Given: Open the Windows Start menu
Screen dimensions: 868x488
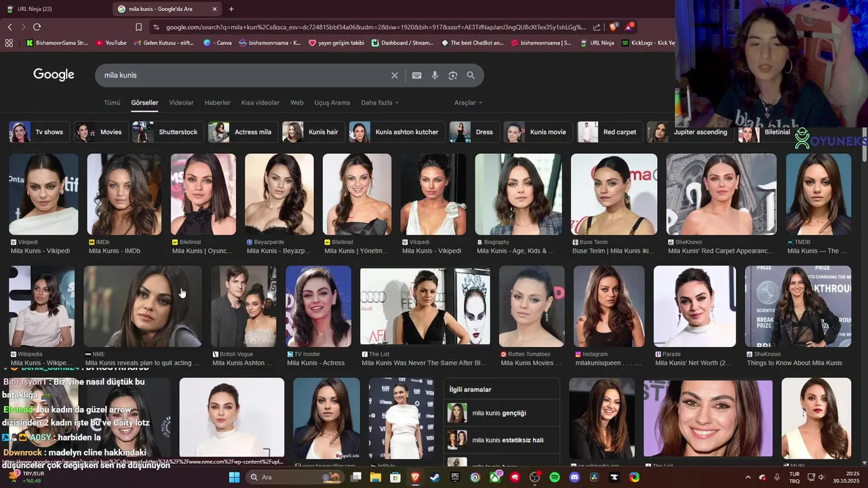Looking at the screenshot, I should (234, 477).
